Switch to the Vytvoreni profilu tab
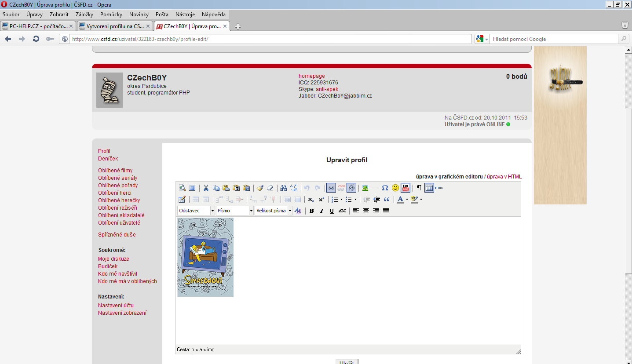 (x=115, y=26)
